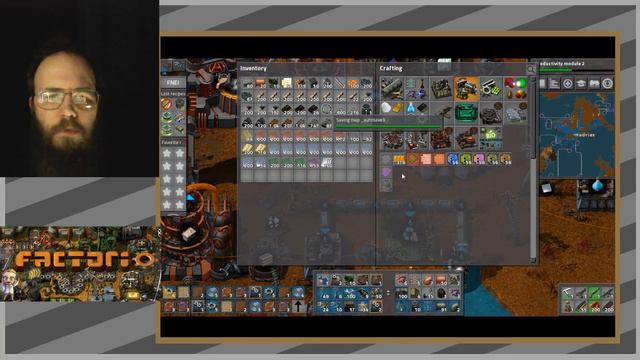This screenshot has height=360, width=640.
Task: Select the green ammo weapon slot
Action: click(x=594, y=293)
